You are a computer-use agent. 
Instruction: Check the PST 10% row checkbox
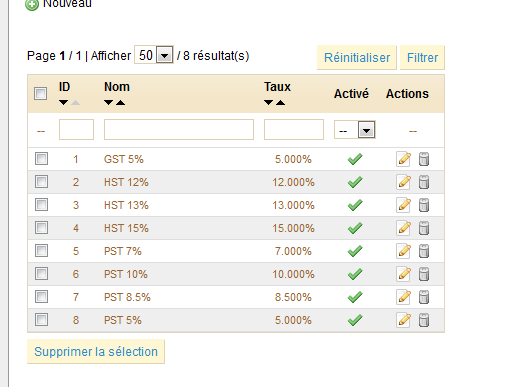(41, 274)
